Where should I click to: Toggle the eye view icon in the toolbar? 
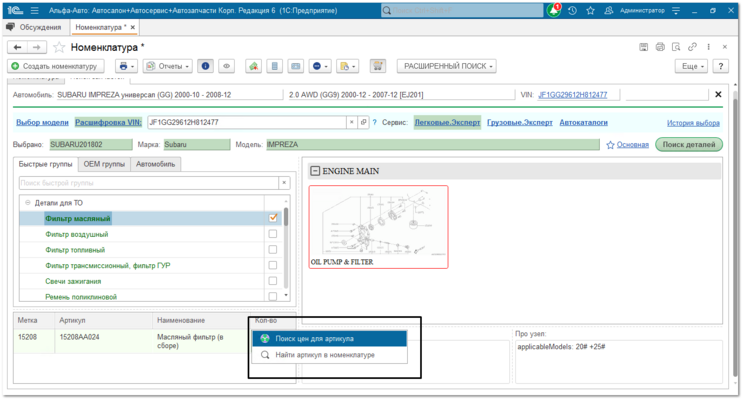[227, 66]
